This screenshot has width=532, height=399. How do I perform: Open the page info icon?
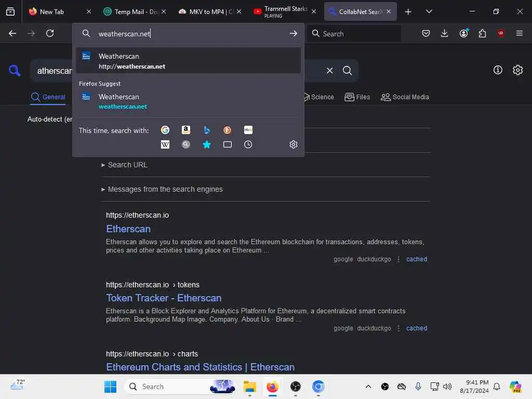[x=498, y=70]
